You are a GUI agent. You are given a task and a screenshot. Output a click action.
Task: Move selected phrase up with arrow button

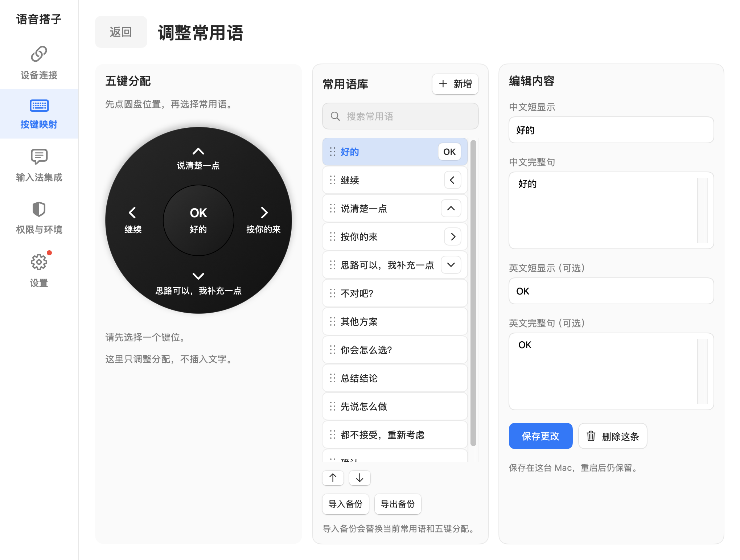pyautogui.click(x=333, y=478)
